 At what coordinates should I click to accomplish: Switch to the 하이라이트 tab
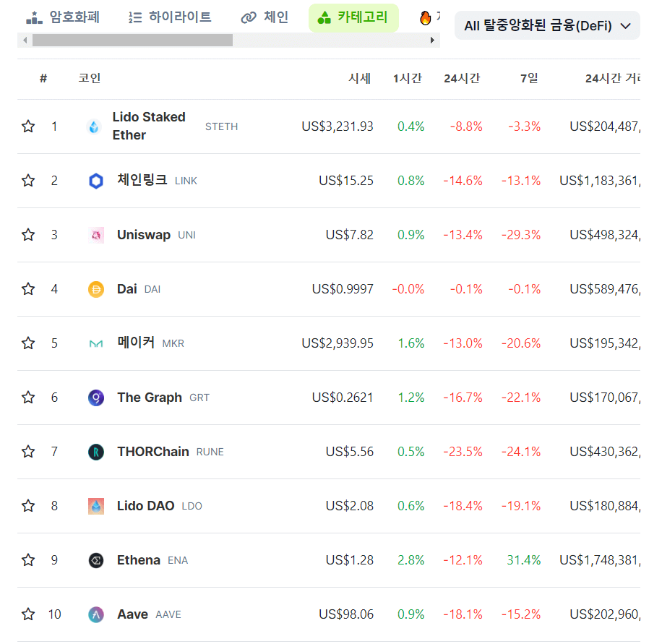(x=170, y=17)
